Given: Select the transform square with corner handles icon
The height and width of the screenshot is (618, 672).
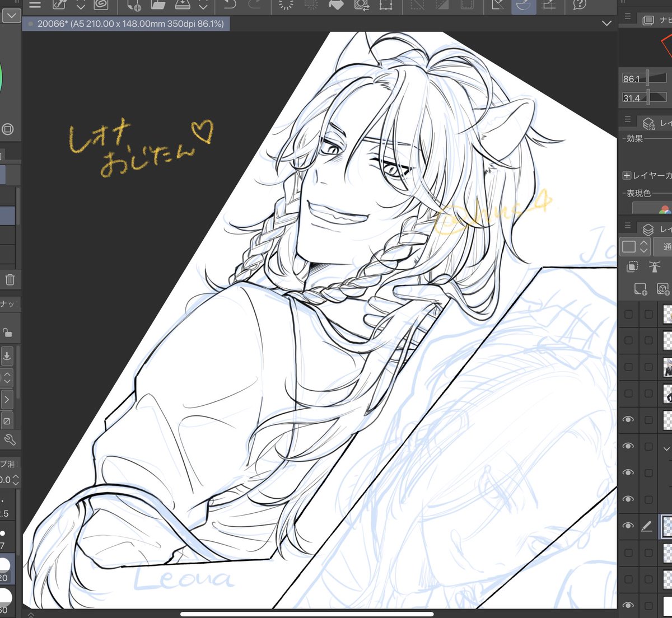Looking at the screenshot, I should coord(385,5).
